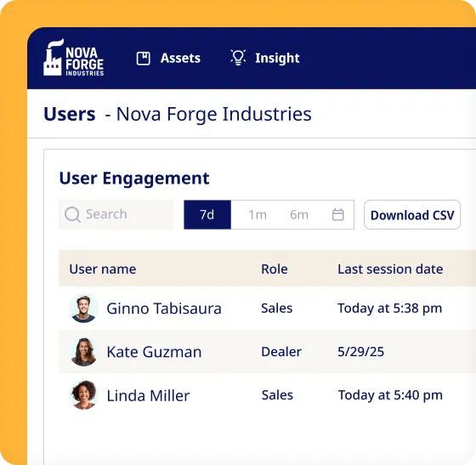Image resolution: width=476 pixels, height=465 pixels.
Task: Sort by User name column header
Action: point(103,269)
